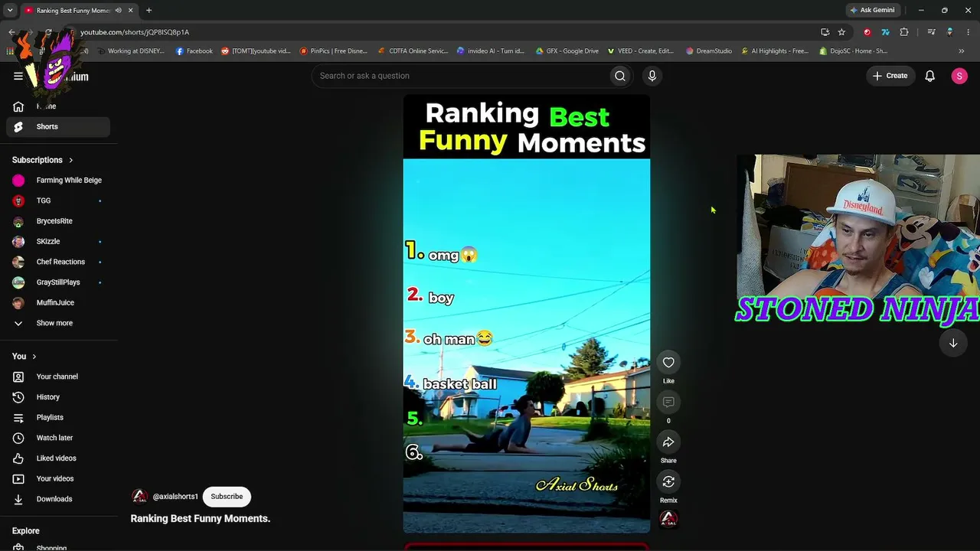Open the CDTFA Online Services bookmark
This screenshot has height=551, width=980.
[x=413, y=51]
